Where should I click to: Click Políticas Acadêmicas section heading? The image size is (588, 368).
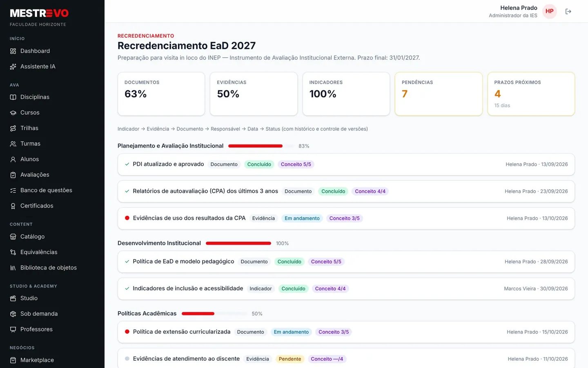[147, 314]
